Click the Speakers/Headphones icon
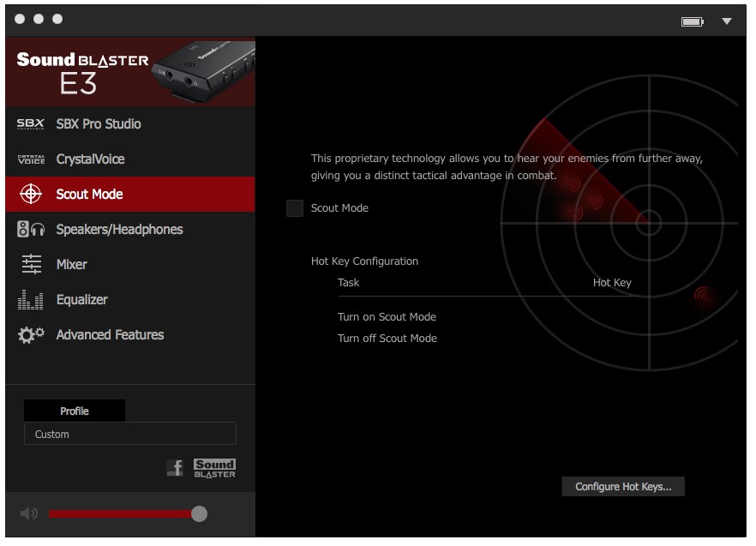 click(x=31, y=230)
